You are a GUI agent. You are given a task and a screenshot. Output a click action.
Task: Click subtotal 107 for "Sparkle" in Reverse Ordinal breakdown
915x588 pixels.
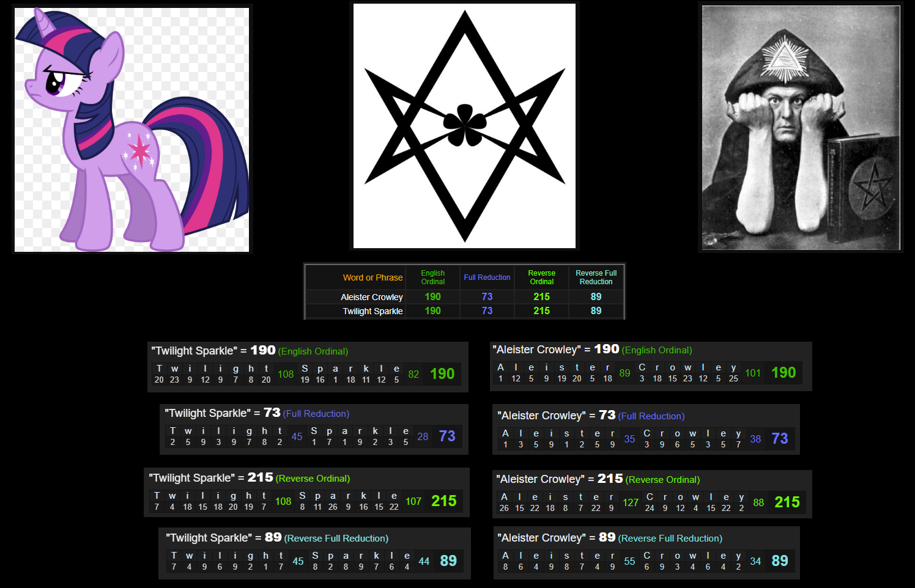click(x=413, y=501)
